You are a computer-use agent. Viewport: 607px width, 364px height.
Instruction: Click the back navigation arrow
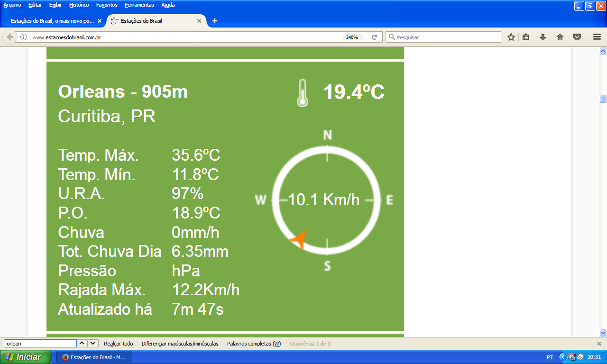point(10,37)
